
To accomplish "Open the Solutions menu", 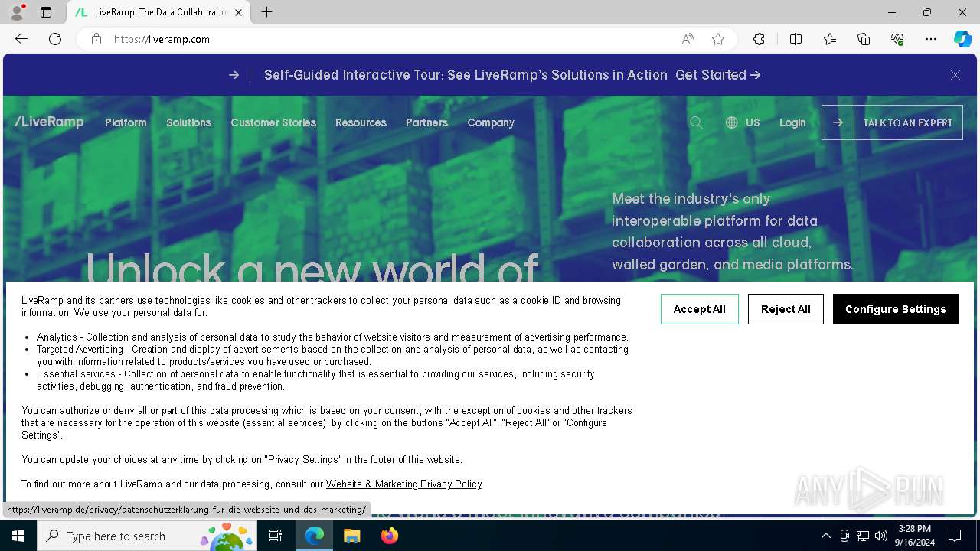I will pos(188,122).
